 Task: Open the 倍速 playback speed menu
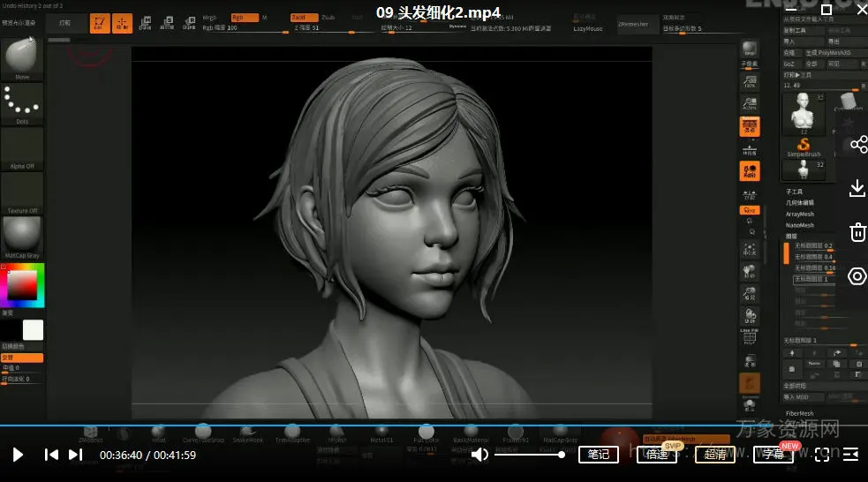[x=656, y=455]
